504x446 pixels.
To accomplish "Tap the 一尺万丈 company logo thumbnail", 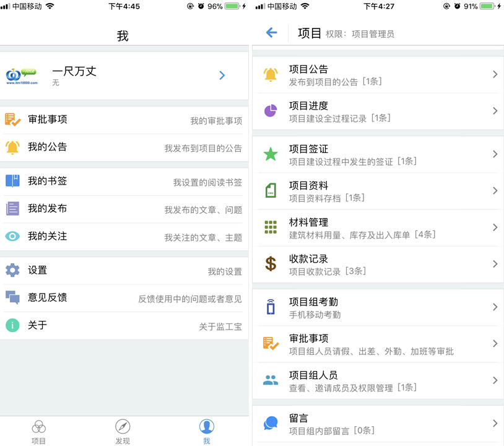I will coord(22,76).
